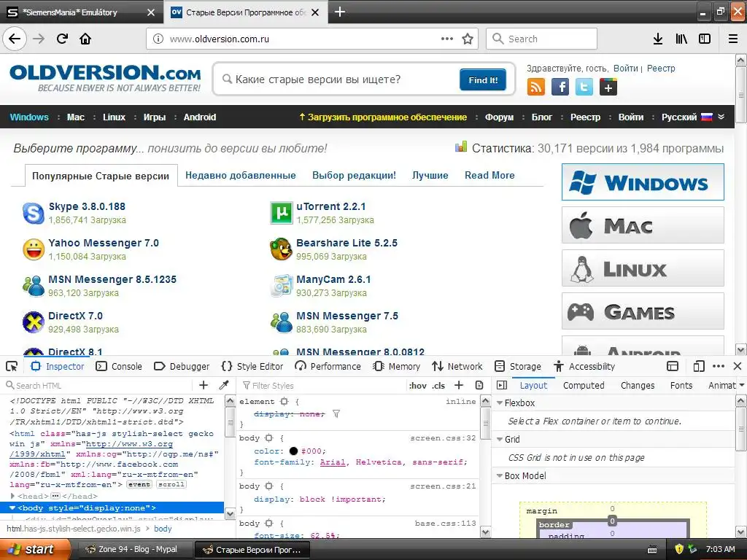
Task: Switch to the Computed sidebar tab
Action: tap(584, 385)
